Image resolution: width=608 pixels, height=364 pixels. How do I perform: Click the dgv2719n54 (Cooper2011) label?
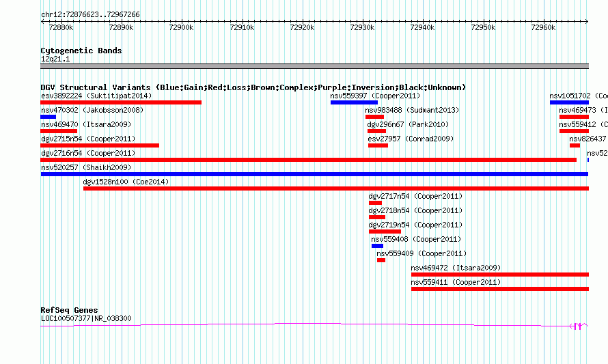click(x=415, y=225)
